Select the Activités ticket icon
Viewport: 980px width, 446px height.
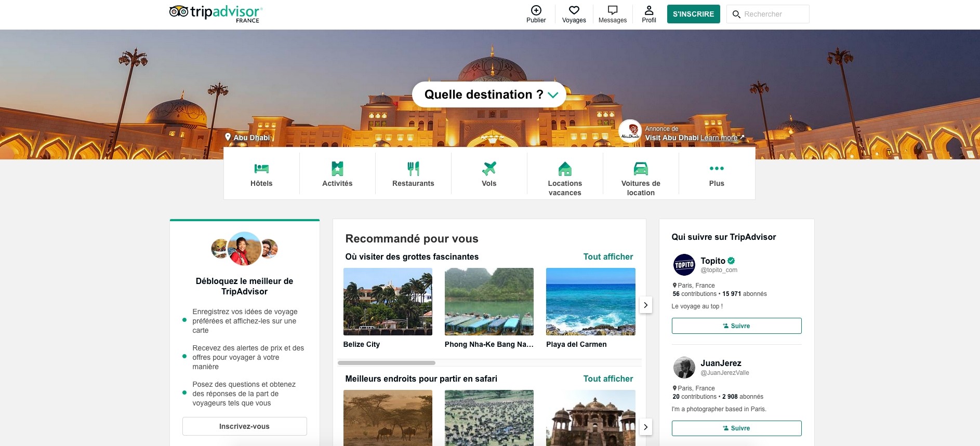tap(337, 168)
